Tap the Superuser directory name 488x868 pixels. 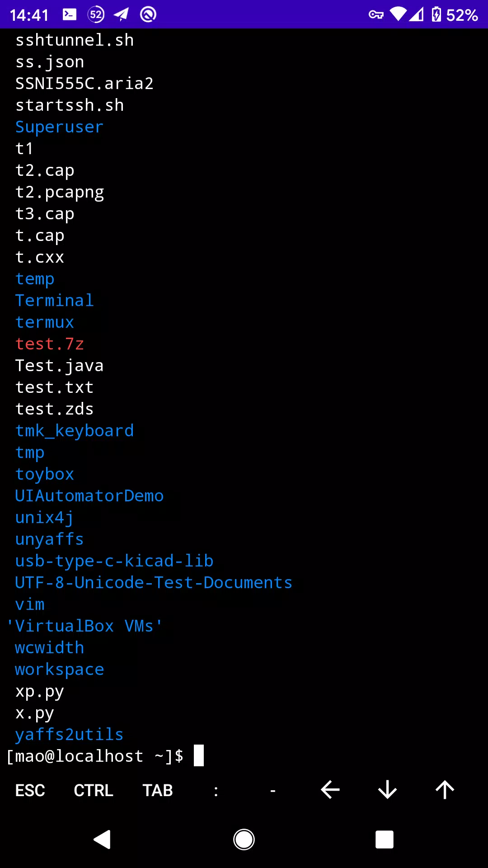click(59, 127)
